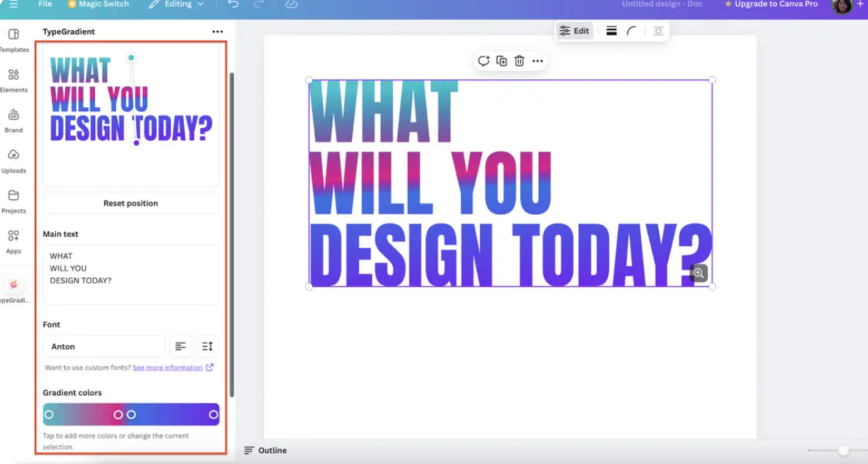This screenshot has width=868, height=464.
Task: Select the blue gradient color stop
Action: tap(131, 415)
